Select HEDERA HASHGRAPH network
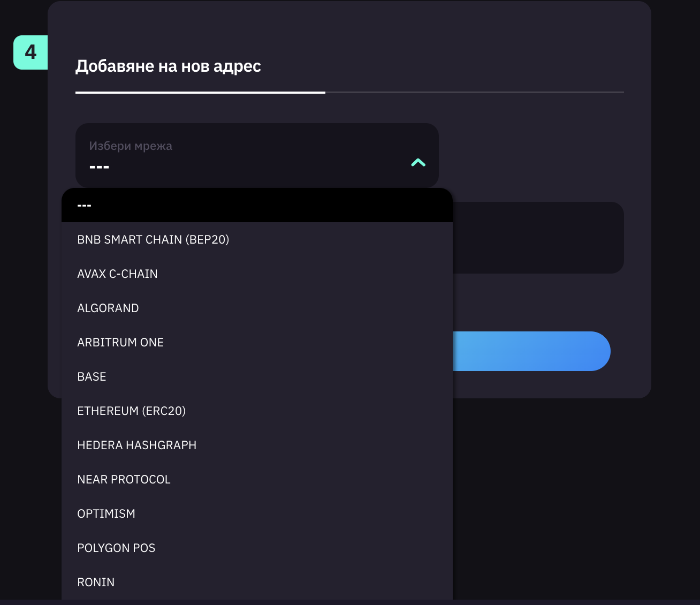The height and width of the screenshot is (605, 700). [x=137, y=445]
